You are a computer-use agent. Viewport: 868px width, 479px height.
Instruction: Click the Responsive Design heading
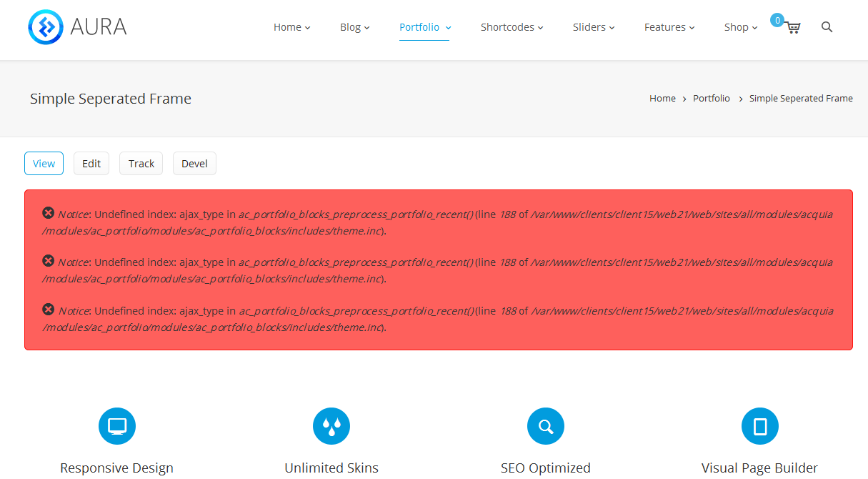coord(117,468)
